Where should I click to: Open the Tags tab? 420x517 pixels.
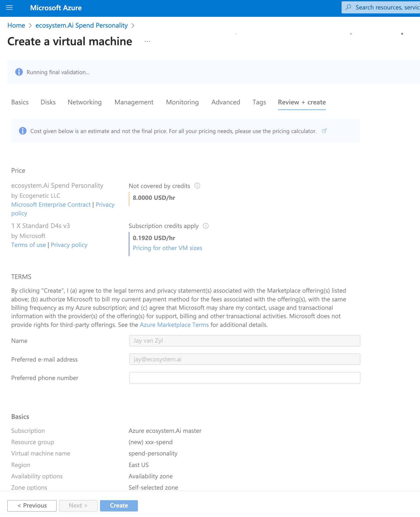(x=259, y=102)
